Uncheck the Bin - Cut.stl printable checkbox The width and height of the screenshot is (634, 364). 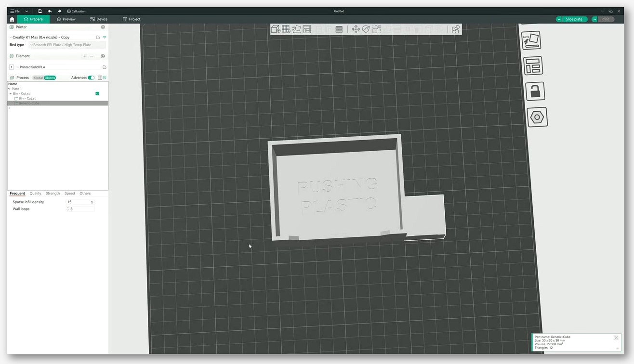[x=97, y=93]
